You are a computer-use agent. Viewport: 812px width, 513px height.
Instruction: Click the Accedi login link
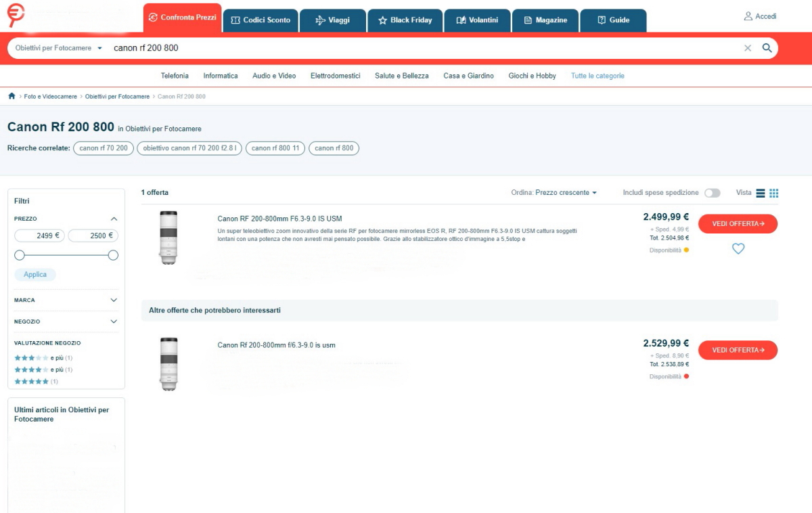[766, 16]
